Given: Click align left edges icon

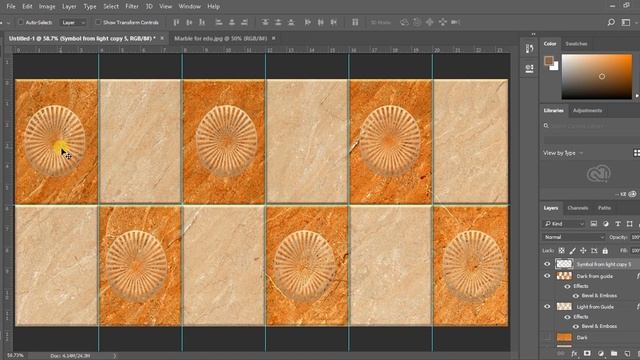Looking at the screenshot, I should (x=219, y=22).
